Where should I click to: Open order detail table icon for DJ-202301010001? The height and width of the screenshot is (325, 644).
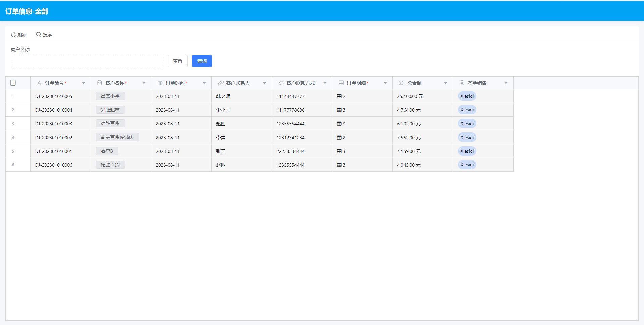click(x=339, y=151)
